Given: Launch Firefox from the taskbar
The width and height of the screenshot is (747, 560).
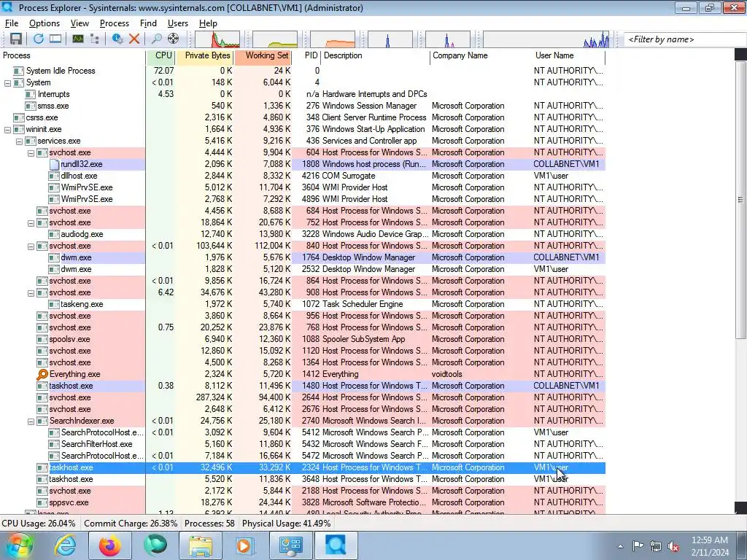Looking at the screenshot, I should [x=109, y=545].
